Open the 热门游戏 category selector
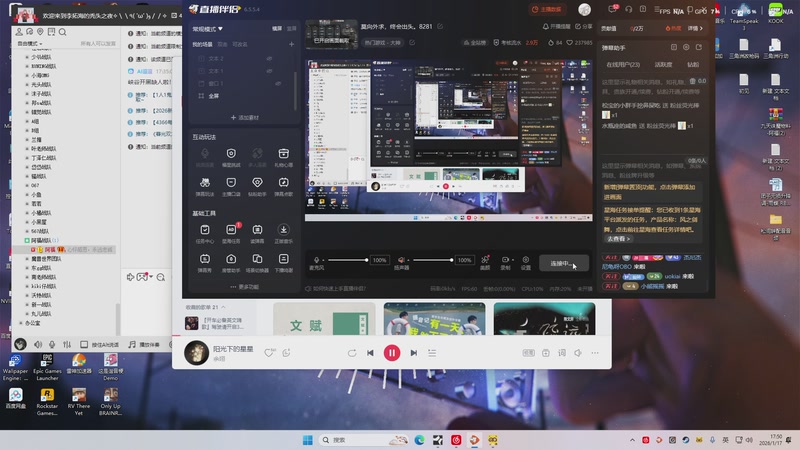Viewport: 800px width, 450px height. [x=383, y=42]
